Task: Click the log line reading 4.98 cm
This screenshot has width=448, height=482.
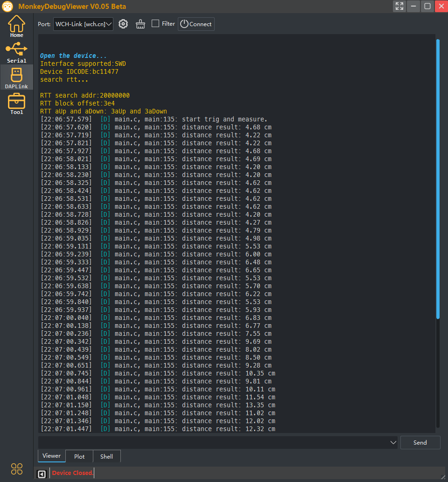Action: [156, 239]
